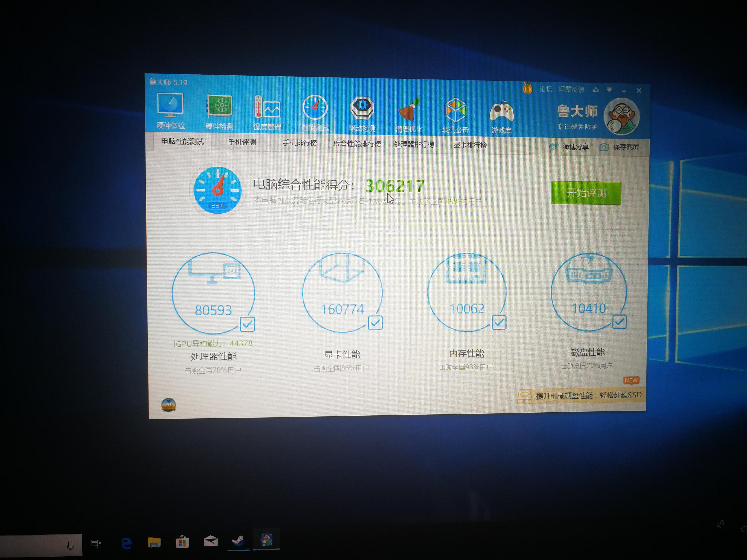
Task: Open Steam from taskbar
Action: (x=238, y=540)
